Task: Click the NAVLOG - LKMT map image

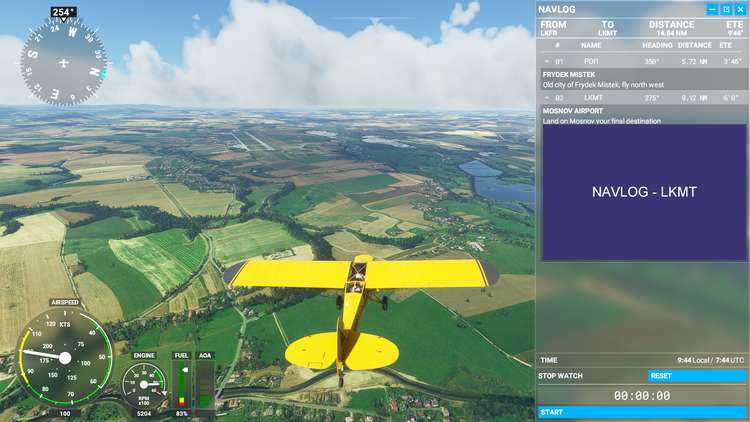Action: tap(643, 192)
